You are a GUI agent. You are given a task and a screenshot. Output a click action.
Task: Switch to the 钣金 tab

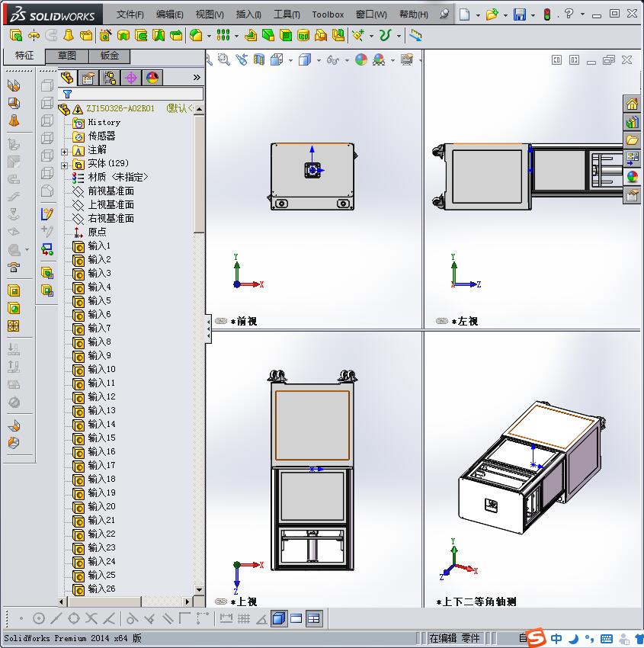[110, 56]
